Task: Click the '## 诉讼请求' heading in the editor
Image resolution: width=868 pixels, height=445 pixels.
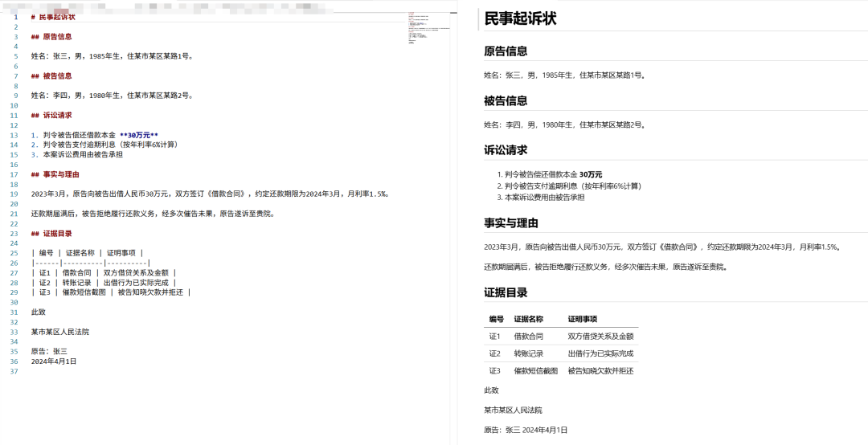Action: point(51,115)
